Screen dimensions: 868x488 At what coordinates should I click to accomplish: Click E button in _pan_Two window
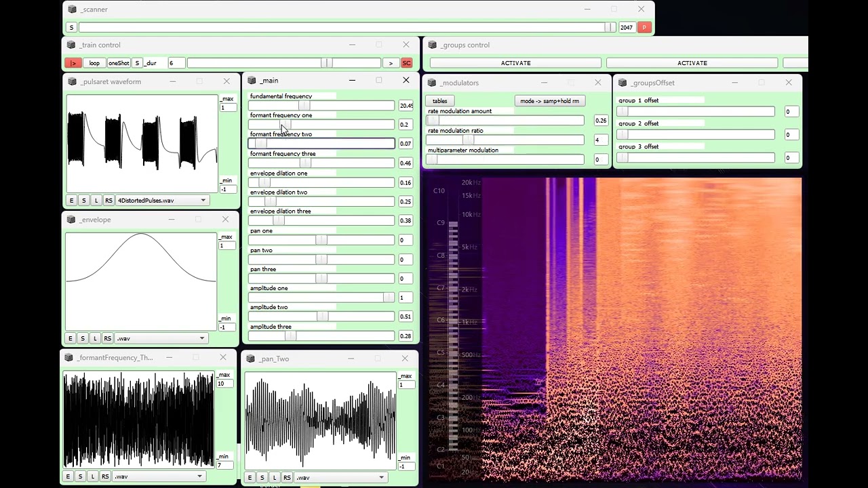[250, 478]
